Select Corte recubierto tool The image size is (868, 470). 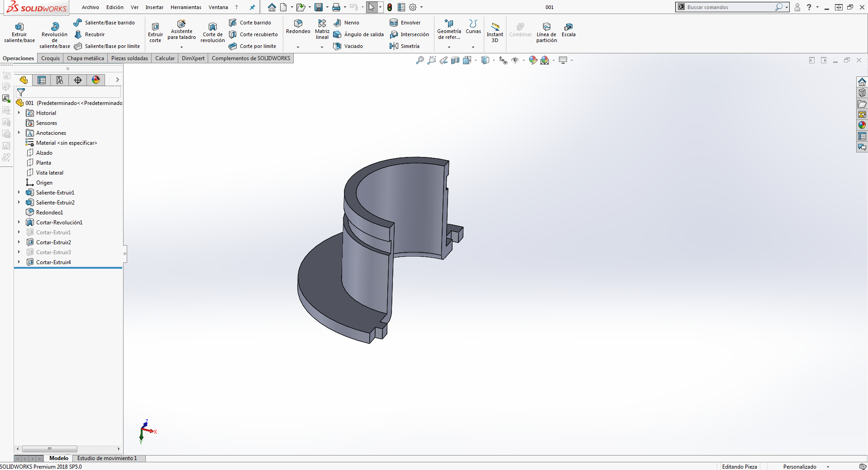253,34
